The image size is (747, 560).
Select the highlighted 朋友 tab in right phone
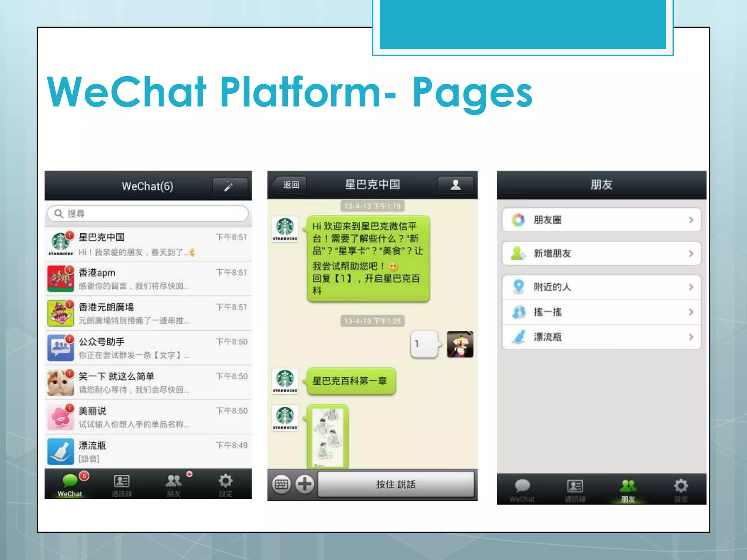(628, 490)
